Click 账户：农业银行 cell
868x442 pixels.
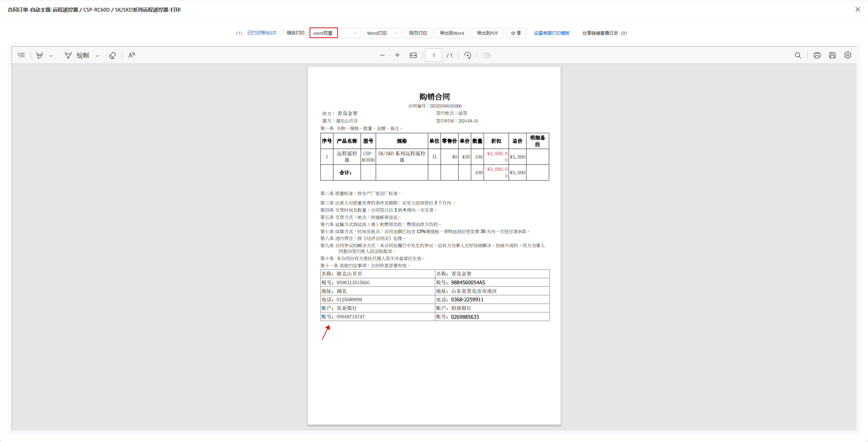point(378,308)
